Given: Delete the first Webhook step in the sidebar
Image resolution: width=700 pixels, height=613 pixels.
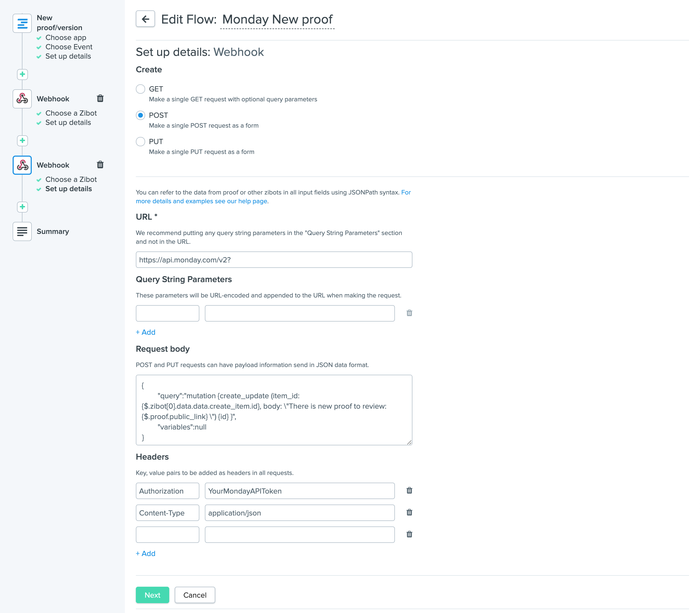Looking at the screenshot, I should (100, 99).
